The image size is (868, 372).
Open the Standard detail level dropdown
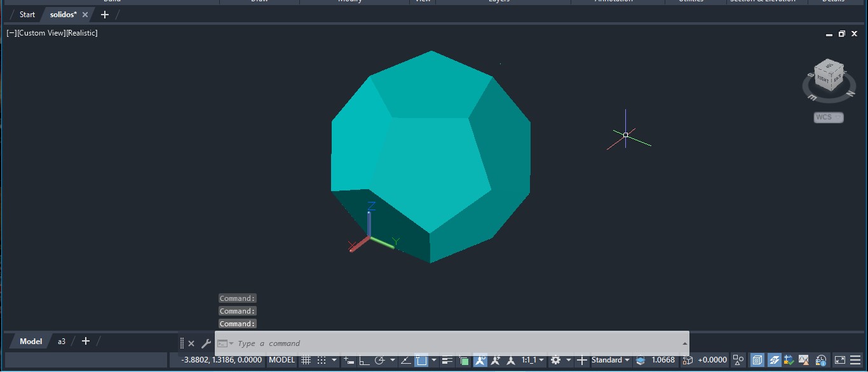[611, 360]
